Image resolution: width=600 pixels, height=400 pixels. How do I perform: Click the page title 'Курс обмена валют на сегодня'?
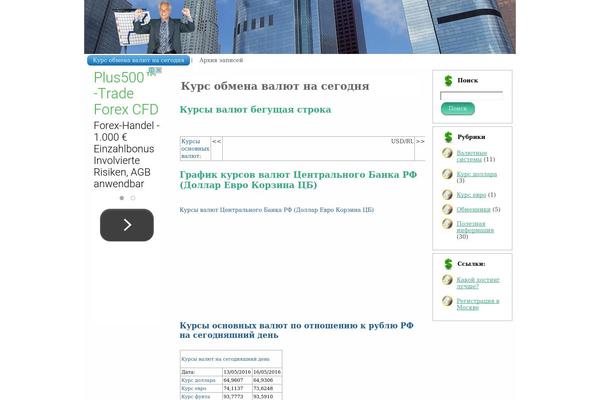pos(275,86)
